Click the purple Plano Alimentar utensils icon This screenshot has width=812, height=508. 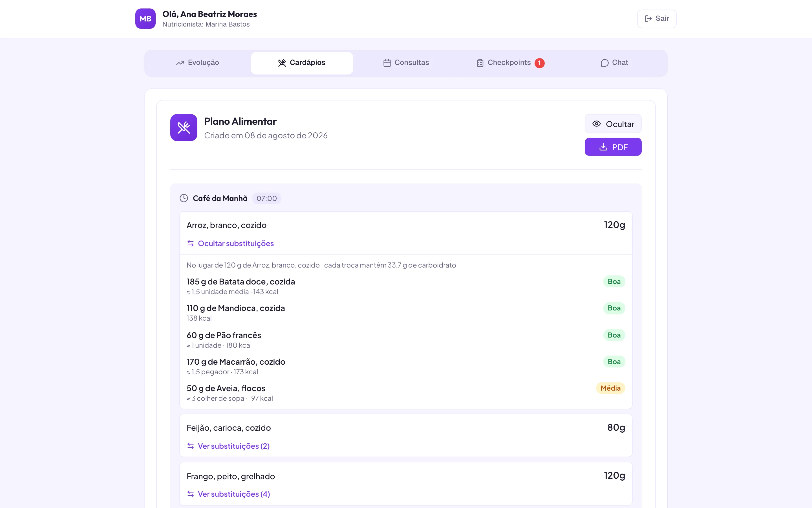[184, 128]
